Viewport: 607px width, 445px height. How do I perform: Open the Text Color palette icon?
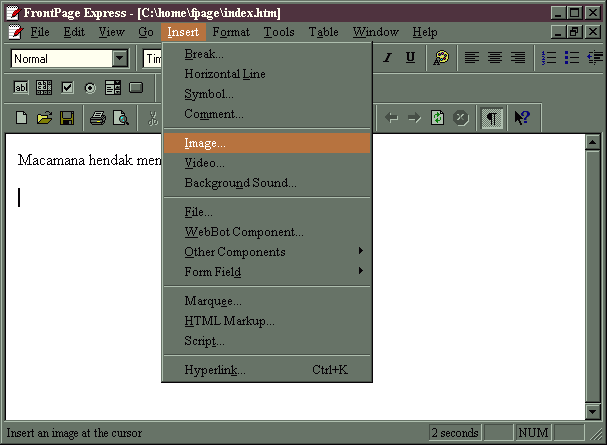pyautogui.click(x=441, y=58)
